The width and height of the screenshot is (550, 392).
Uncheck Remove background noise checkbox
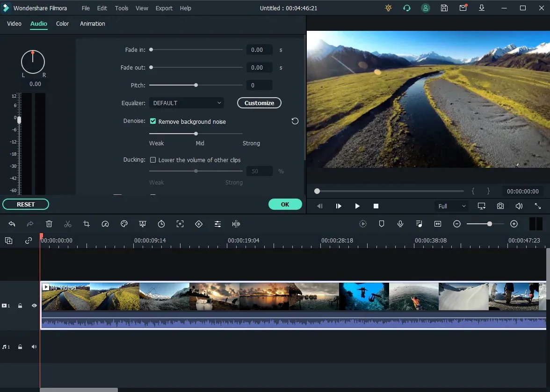pyautogui.click(x=153, y=121)
